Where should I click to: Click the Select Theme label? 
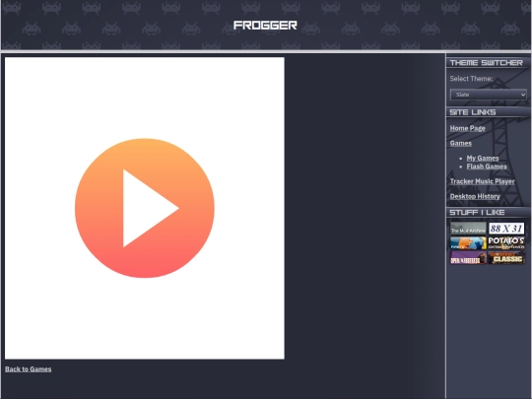(x=471, y=79)
